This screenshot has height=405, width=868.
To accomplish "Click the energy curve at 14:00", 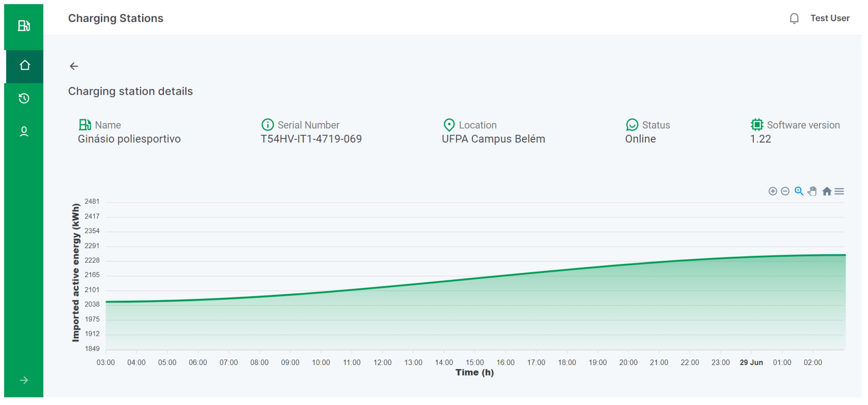I will (444, 281).
